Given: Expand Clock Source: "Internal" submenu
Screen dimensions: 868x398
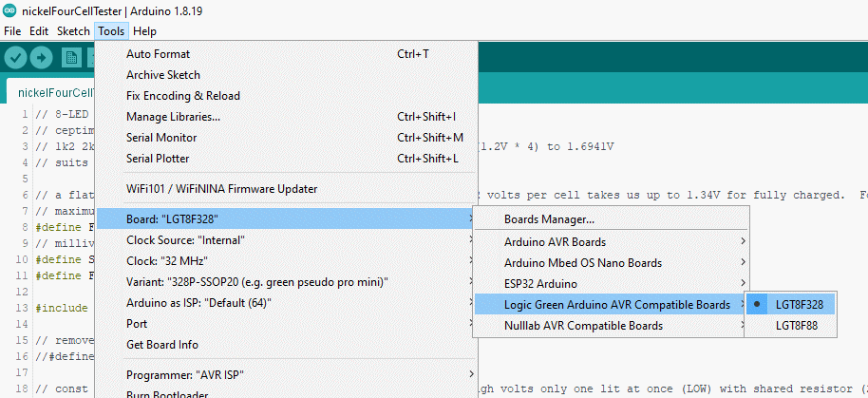Looking at the screenshot, I should click(287, 240).
